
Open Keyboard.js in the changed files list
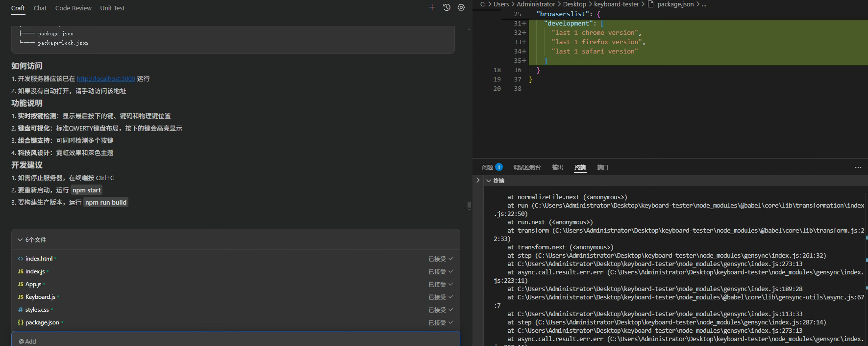point(40,297)
